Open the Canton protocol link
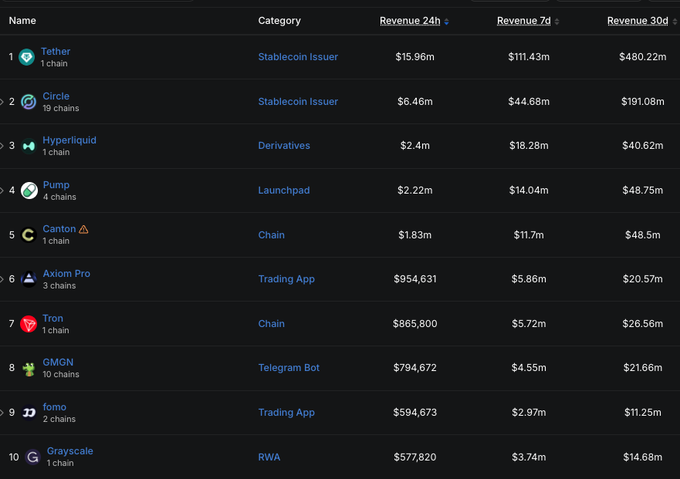 [x=59, y=228]
